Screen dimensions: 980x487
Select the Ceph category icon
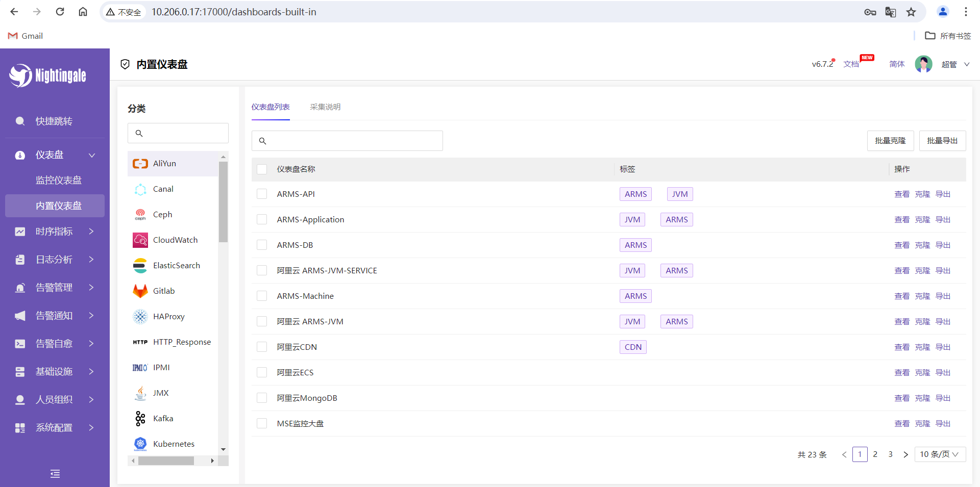click(x=140, y=215)
